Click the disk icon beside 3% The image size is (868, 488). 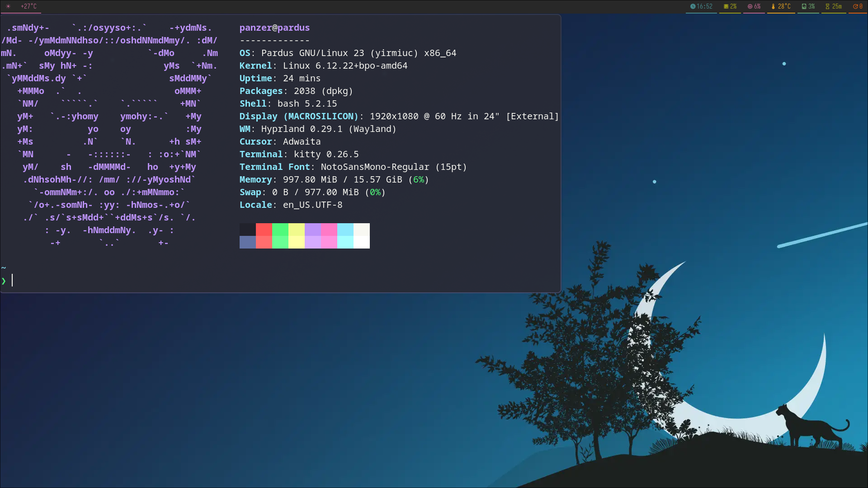point(804,6)
